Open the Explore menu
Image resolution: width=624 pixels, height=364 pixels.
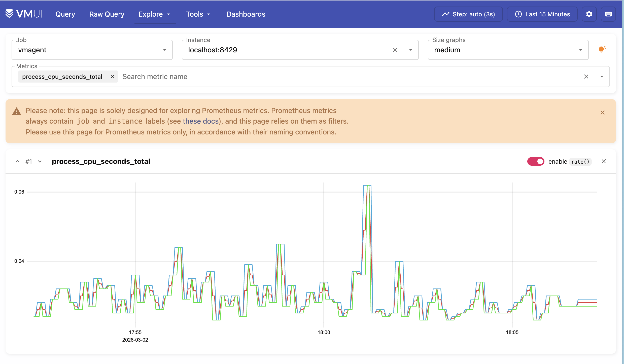[x=155, y=14]
